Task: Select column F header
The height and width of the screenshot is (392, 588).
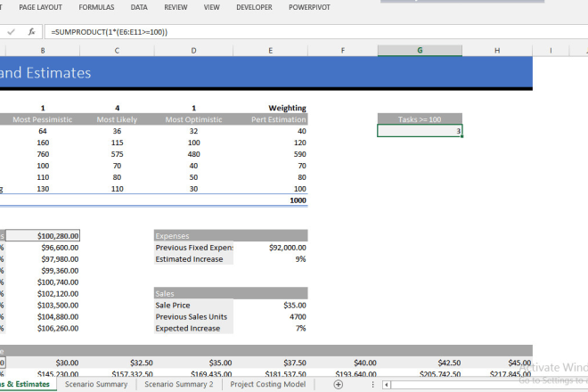Action: coord(343,50)
